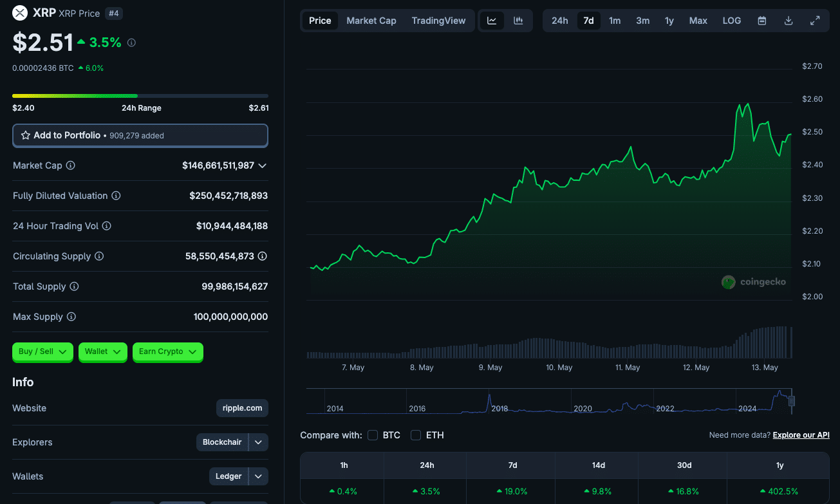Expand Explorers dropdown arrow next to Blockchair
Viewport: 840px width, 504px height.
[x=258, y=442]
